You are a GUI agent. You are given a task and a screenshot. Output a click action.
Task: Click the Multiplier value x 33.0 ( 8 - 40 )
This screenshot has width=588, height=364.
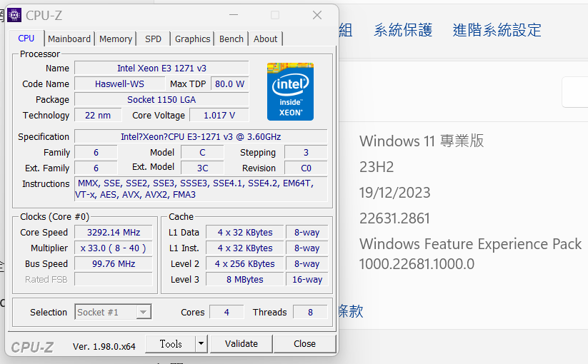click(x=114, y=248)
